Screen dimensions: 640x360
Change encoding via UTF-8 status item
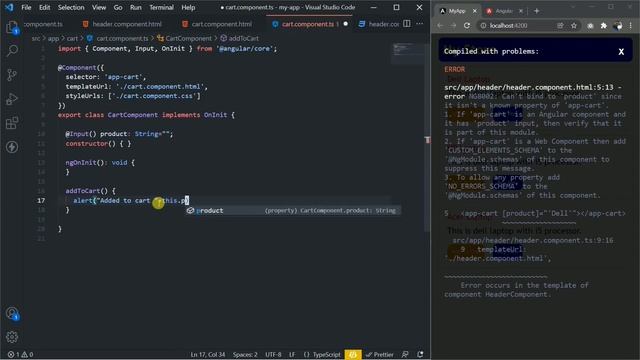click(x=273, y=355)
